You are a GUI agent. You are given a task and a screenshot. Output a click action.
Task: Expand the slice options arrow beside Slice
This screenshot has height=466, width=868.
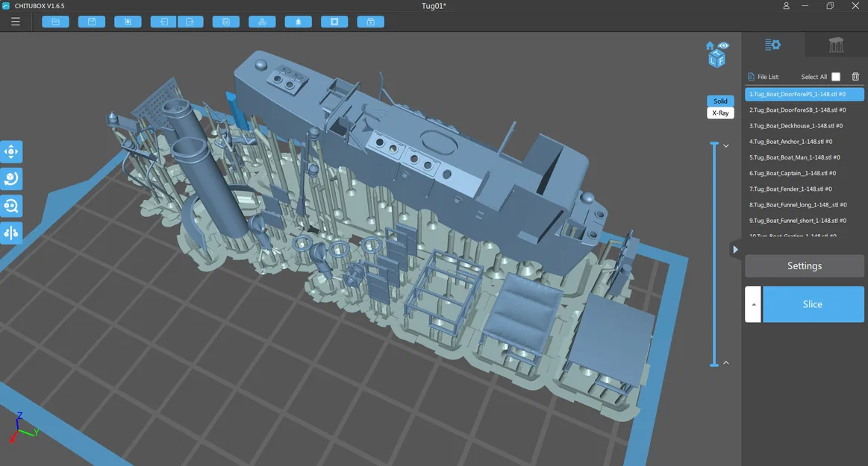pyautogui.click(x=753, y=304)
